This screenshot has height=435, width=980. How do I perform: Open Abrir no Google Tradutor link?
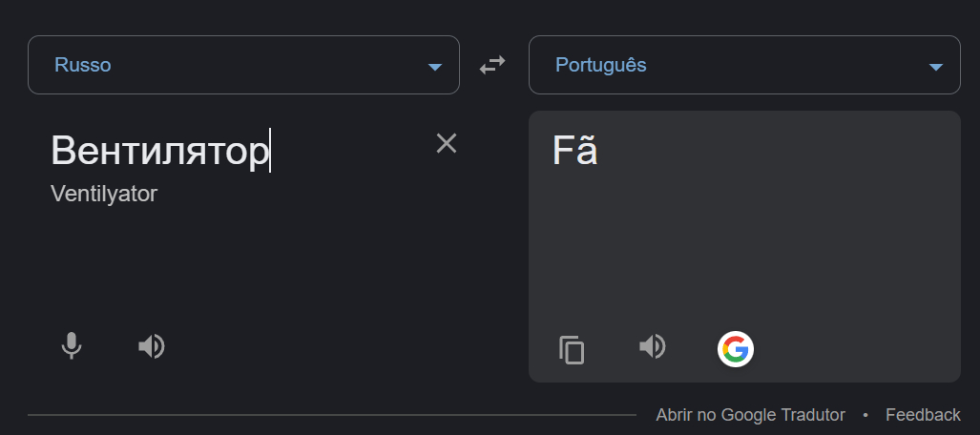(x=750, y=415)
